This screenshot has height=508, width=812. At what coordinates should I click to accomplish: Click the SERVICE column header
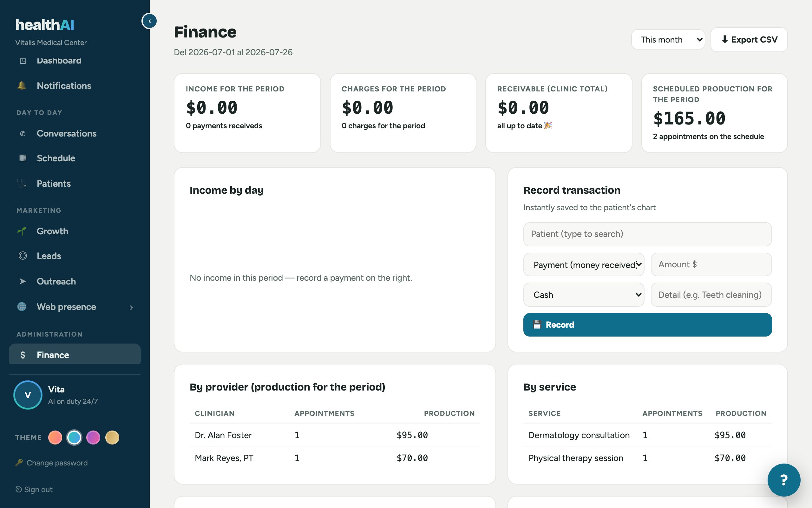tap(544, 414)
